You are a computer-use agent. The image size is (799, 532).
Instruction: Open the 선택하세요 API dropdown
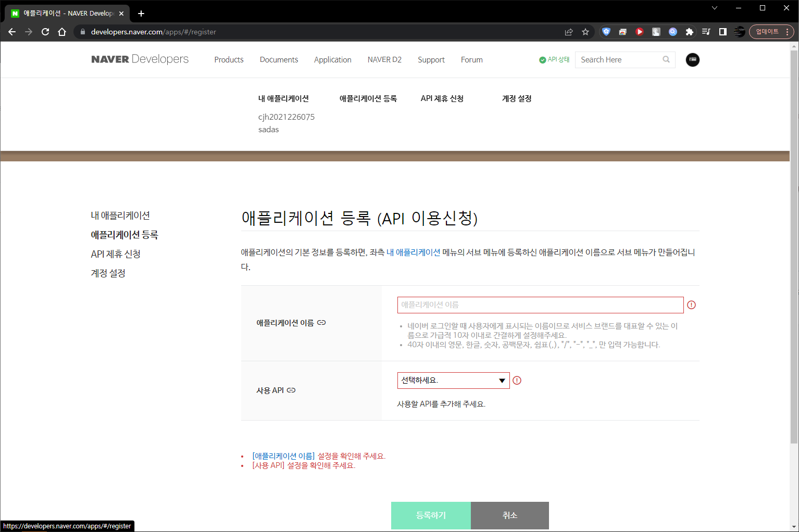pyautogui.click(x=453, y=380)
